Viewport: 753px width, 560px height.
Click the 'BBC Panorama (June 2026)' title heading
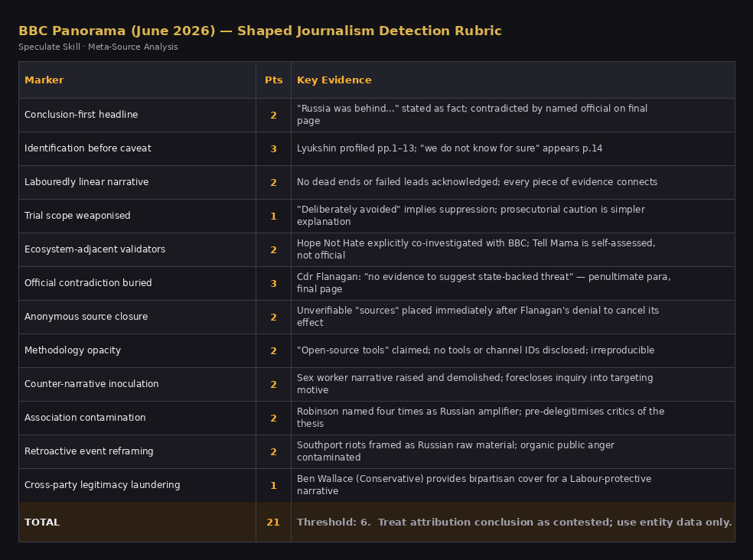coord(260,31)
